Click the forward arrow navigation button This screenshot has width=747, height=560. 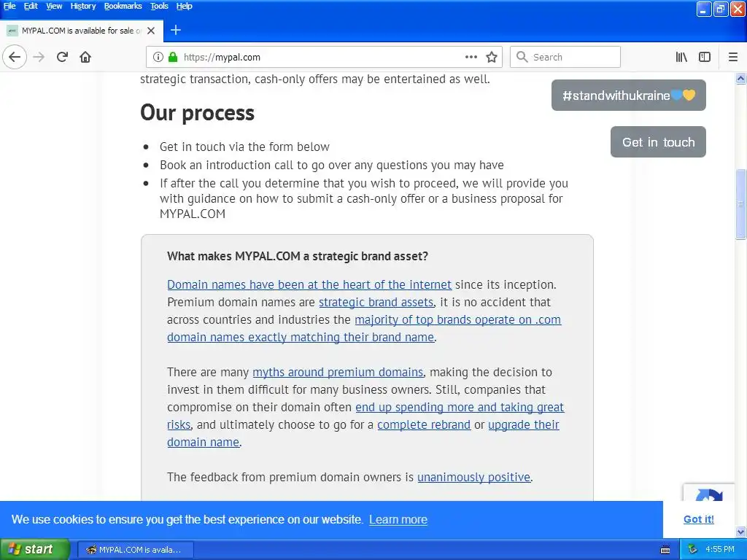39,57
